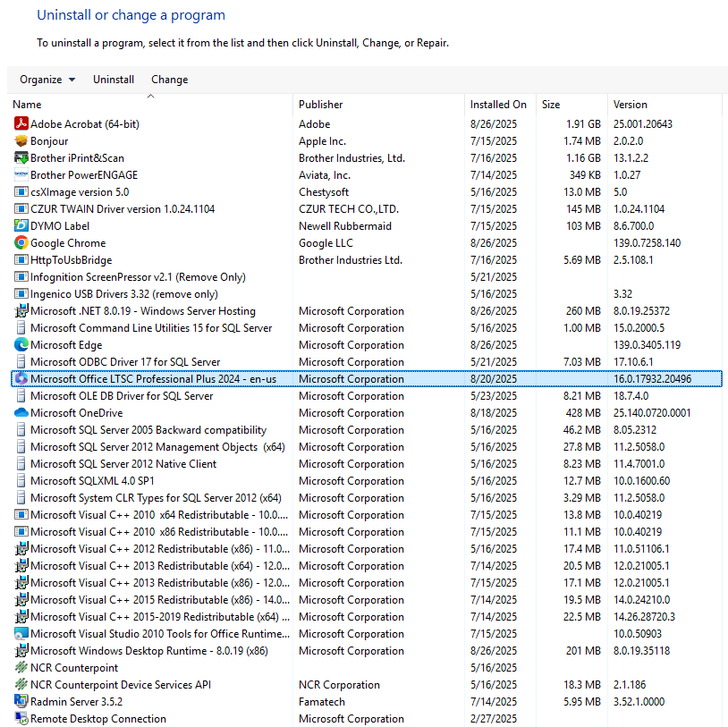This screenshot has height=727, width=728.
Task: Click the Microsoft Edge icon
Action: click(x=21, y=345)
